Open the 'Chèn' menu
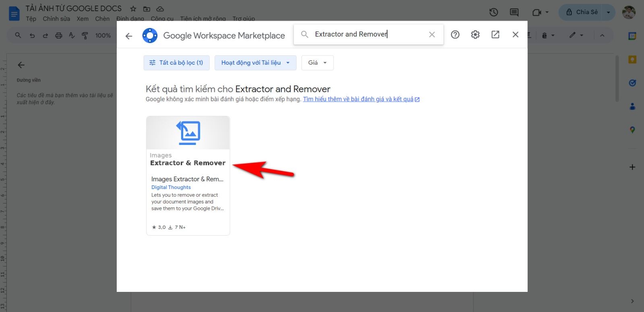 [102, 18]
